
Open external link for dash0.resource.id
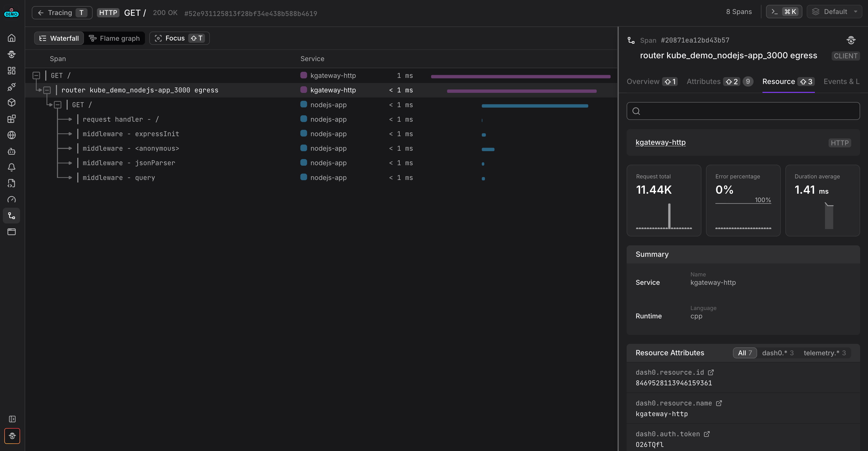coord(711,372)
